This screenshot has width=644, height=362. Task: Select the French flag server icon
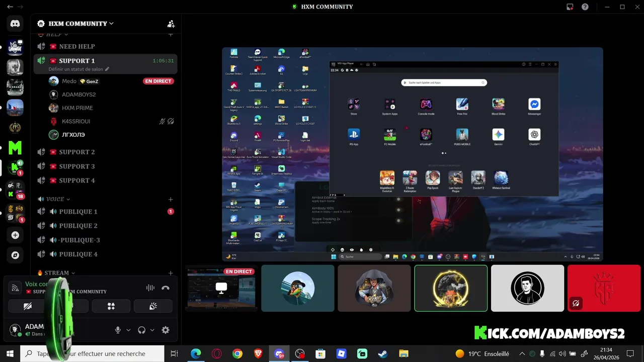tap(15, 107)
